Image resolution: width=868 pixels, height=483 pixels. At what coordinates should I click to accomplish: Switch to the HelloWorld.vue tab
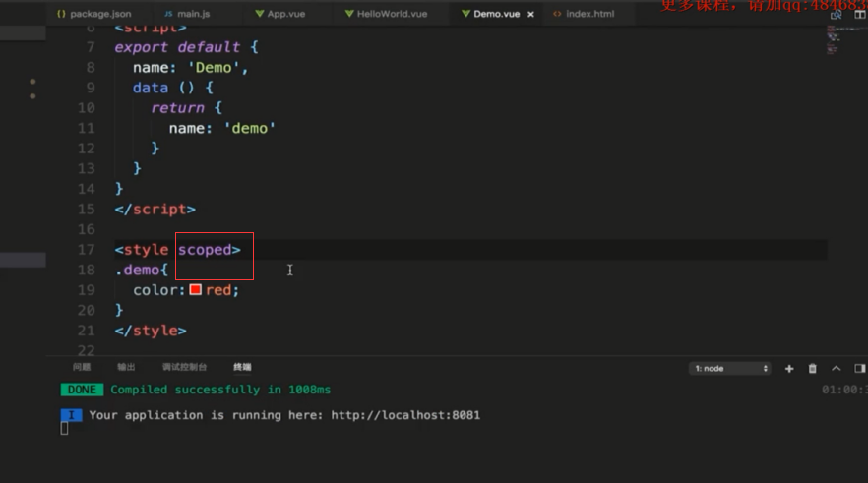point(387,14)
